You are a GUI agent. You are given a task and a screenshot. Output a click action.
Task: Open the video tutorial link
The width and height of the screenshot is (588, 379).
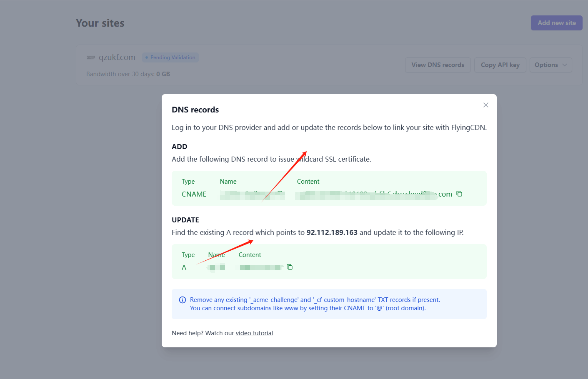coord(254,333)
